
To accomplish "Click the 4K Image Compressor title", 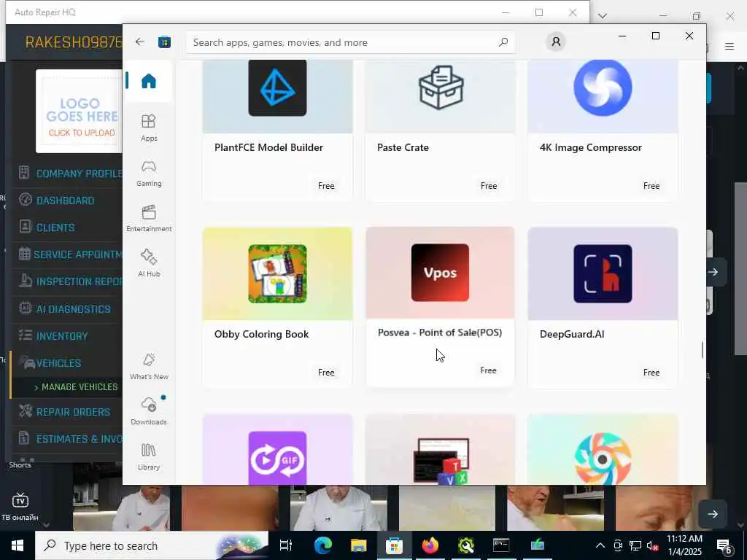I will pos(591,147).
